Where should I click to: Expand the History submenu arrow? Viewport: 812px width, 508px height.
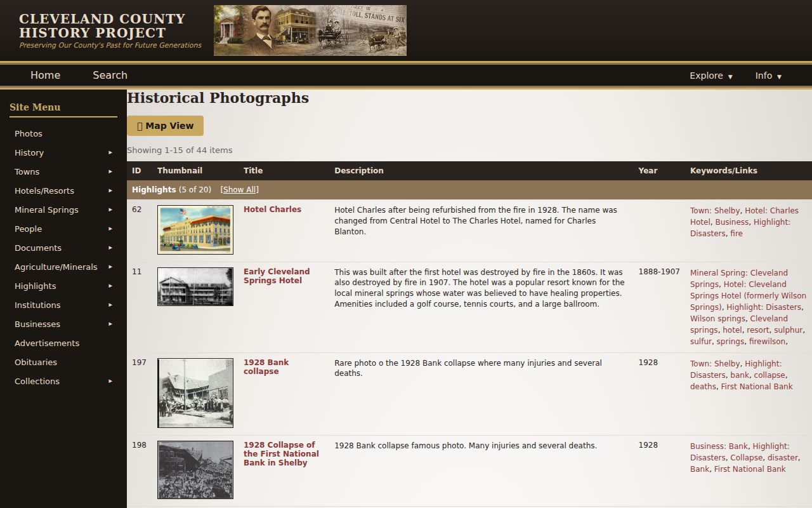(x=110, y=152)
